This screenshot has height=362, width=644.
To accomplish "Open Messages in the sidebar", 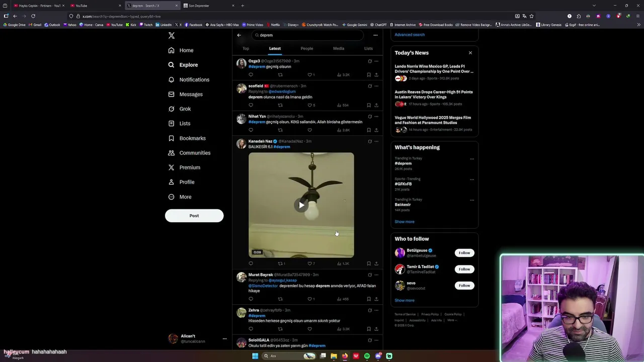I will click(185, 94).
